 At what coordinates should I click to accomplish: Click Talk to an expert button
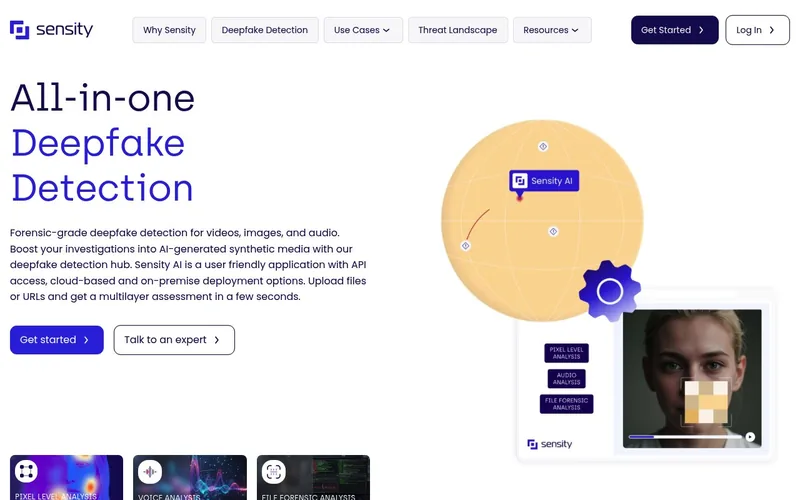click(174, 340)
